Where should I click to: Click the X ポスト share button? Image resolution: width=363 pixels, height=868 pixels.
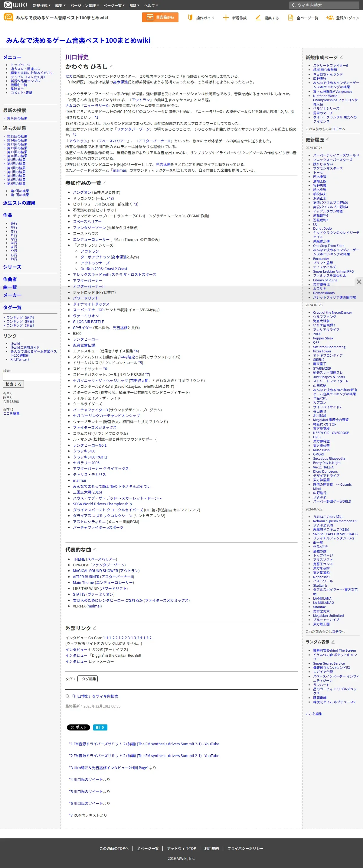coord(78,727)
